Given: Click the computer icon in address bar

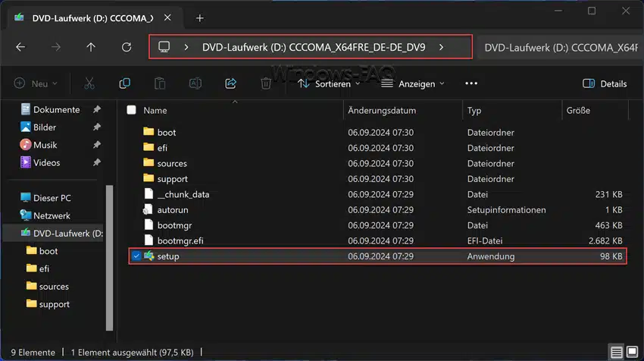Looking at the screenshot, I should coord(164,47).
